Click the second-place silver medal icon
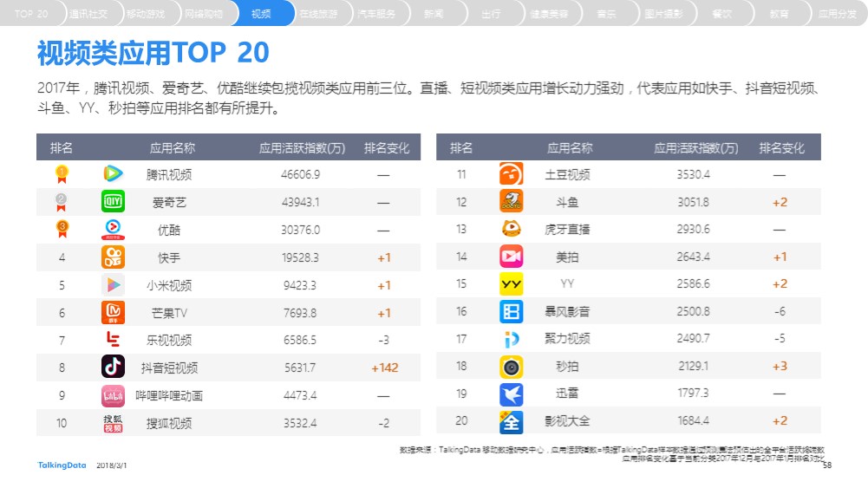 (x=62, y=202)
